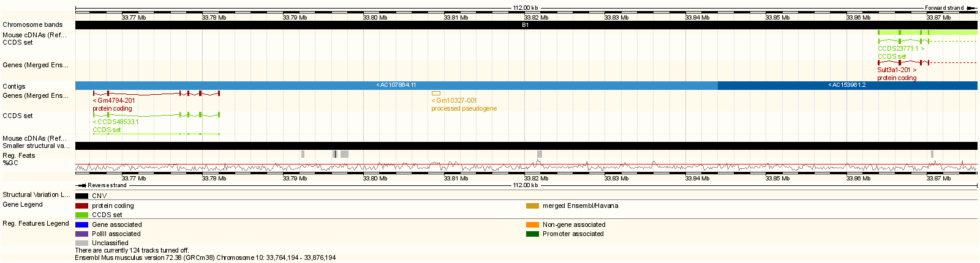Screen dimensions: 980x263
Task: Click the red protein coding legend swatch
Action: [81, 206]
